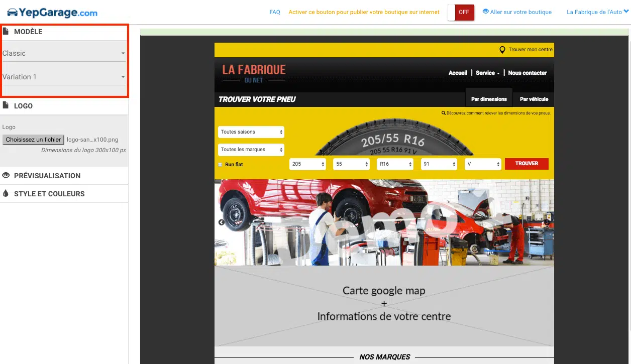
Task: Enable the Run flat checkbox
Action: coord(220,165)
